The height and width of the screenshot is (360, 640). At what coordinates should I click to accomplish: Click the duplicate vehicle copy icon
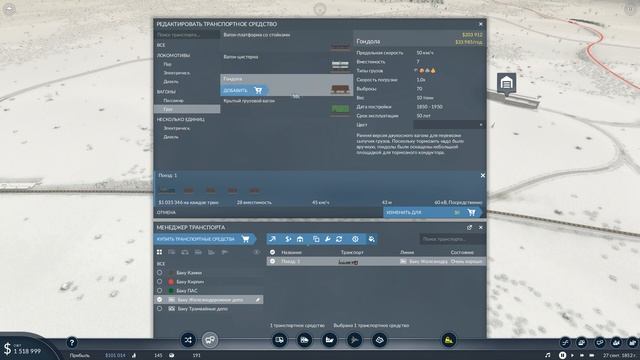tap(316, 239)
